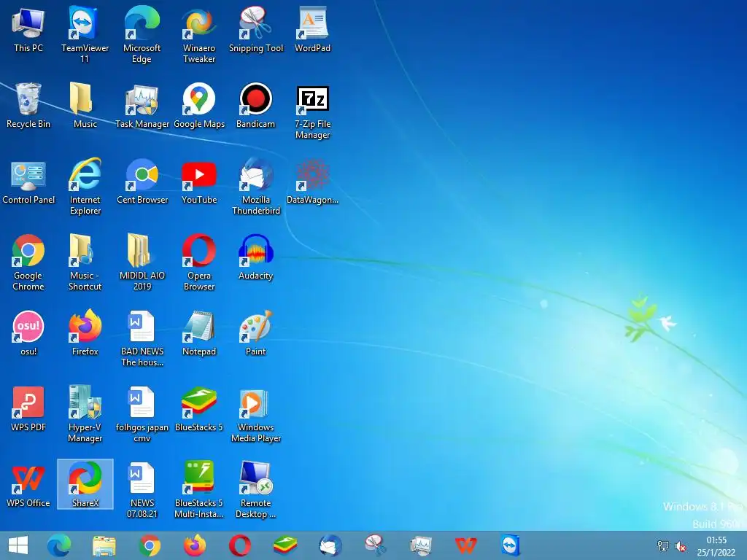This screenshot has height=560, width=747.
Task: Select the Cent Browser desktop shortcut
Action: (x=142, y=182)
